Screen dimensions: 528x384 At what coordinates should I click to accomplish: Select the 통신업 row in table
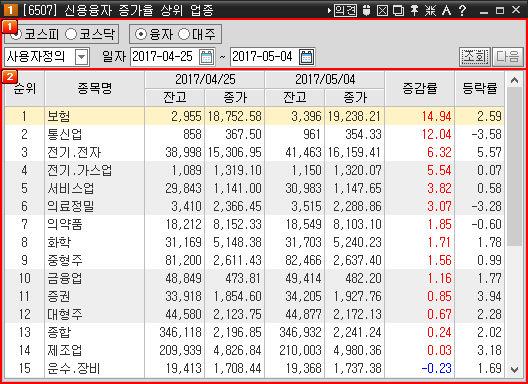(x=255, y=134)
